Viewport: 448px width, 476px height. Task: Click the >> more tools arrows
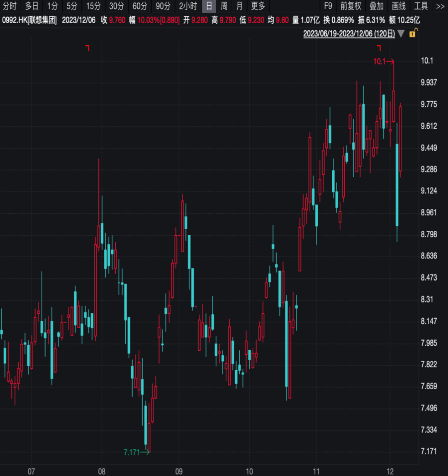click(x=440, y=6)
